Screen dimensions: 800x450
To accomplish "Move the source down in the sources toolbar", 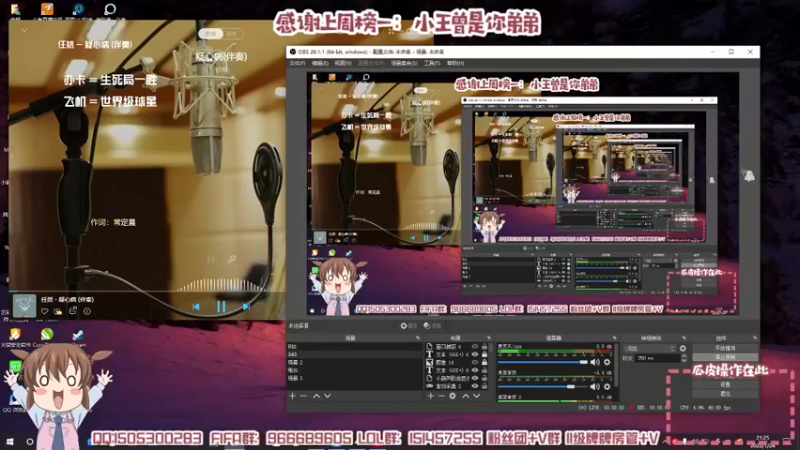I will [477, 396].
